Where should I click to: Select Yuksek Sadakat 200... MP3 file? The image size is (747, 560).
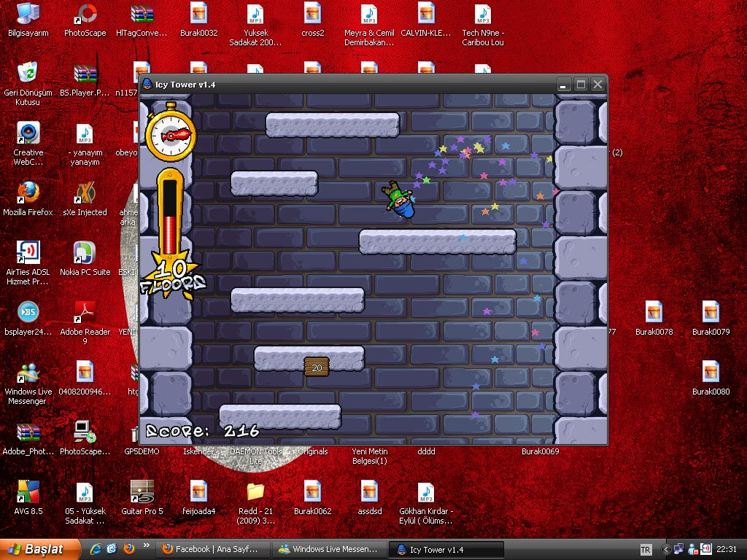(x=255, y=25)
